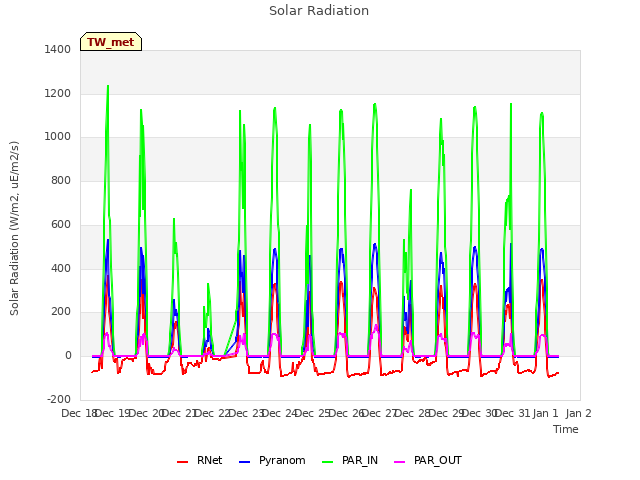
Task: Click the tallest green PAR_IN peak near Dec 19
Action: 108,86
